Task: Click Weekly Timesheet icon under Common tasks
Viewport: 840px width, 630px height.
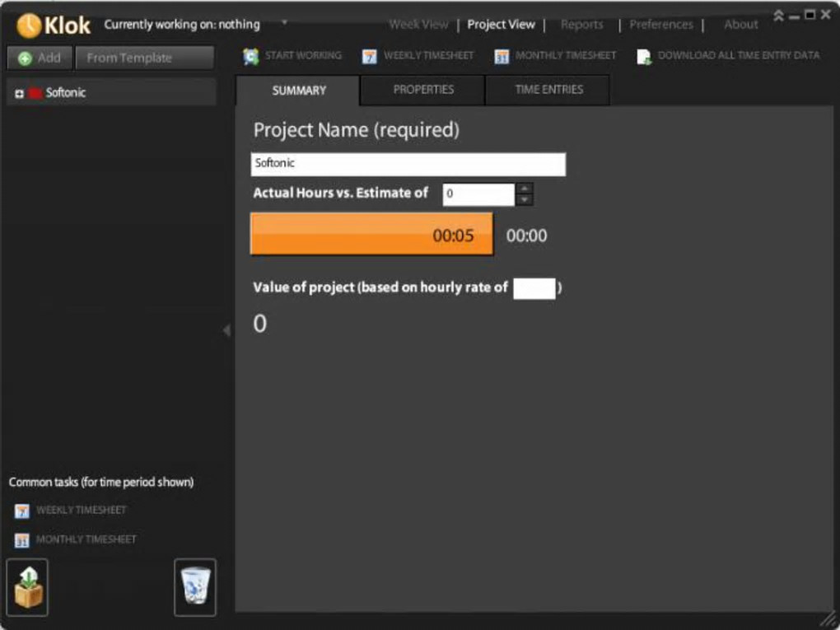Action: point(22,511)
